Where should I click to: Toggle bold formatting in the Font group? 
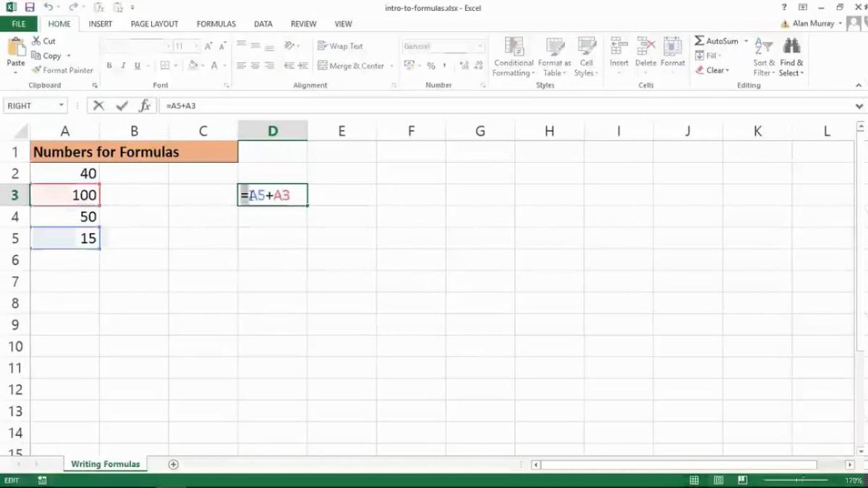click(x=109, y=65)
